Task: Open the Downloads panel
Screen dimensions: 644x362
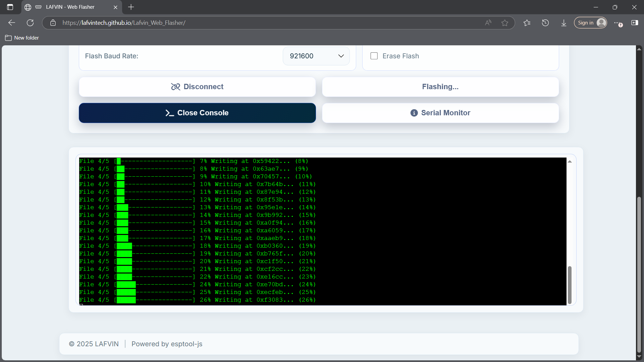Action: tap(564, 23)
